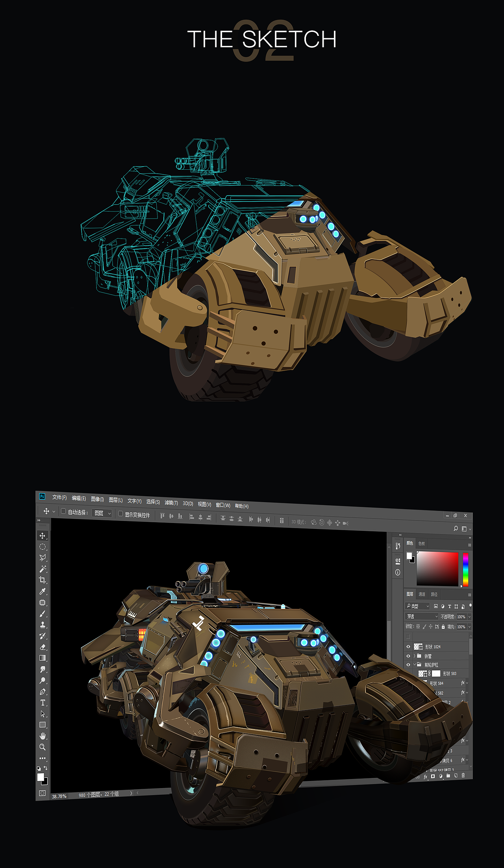504x868 pixels.
Task: Collapse the 前轮护杠 group
Action: 414,665
